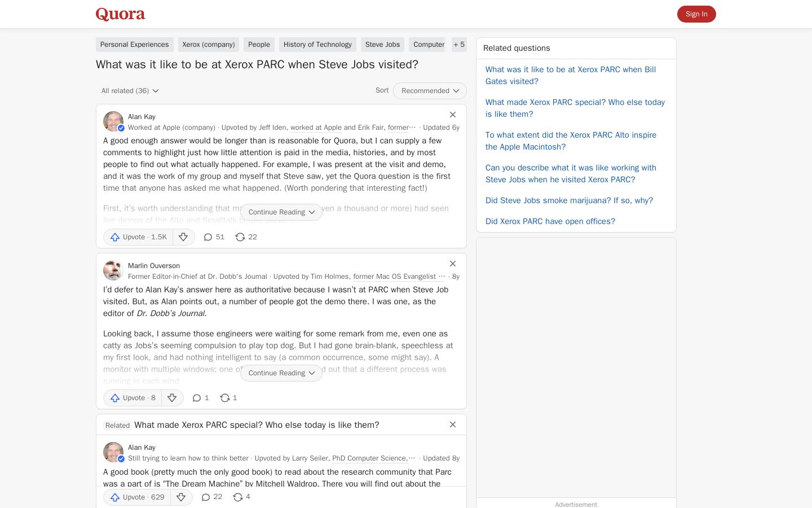Upvote Marlin Ouverson's answer
The height and width of the screenshot is (508, 812).
pos(133,398)
